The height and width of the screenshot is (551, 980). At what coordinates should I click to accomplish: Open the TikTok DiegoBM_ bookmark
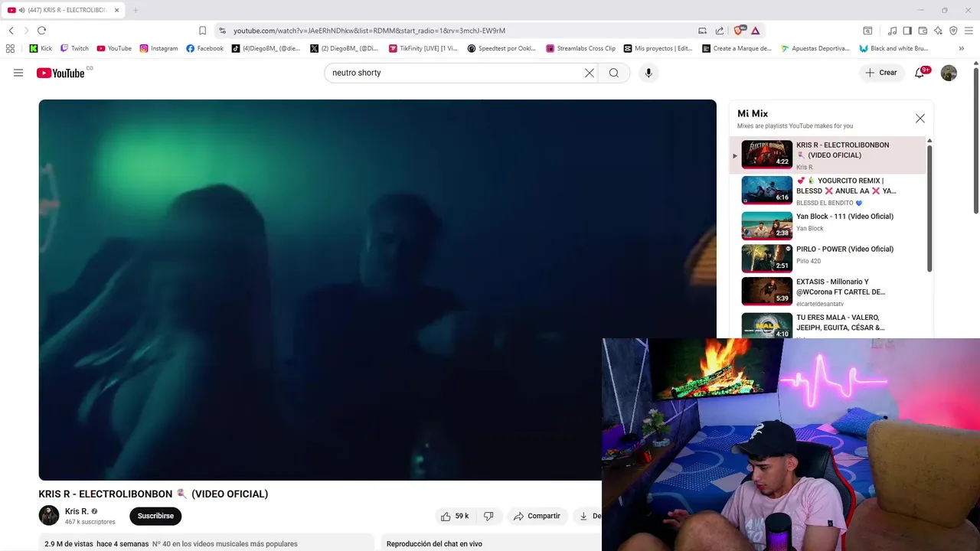tap(266, 48)
